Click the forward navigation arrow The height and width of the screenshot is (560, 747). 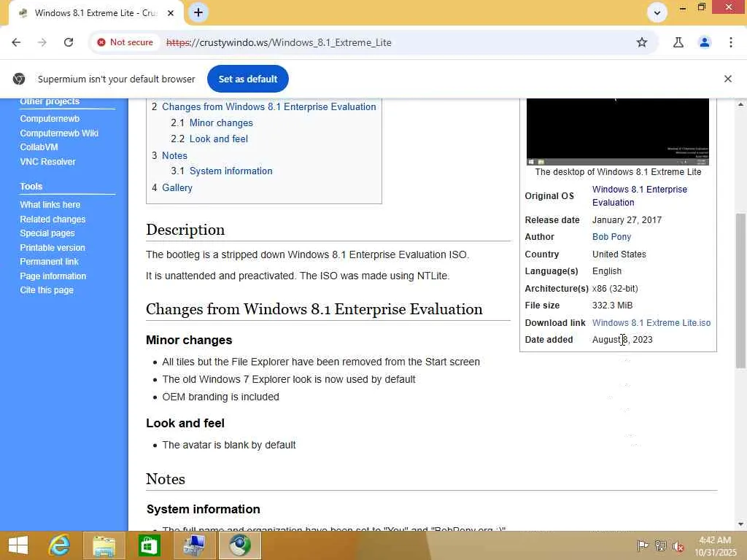point(42,42)
